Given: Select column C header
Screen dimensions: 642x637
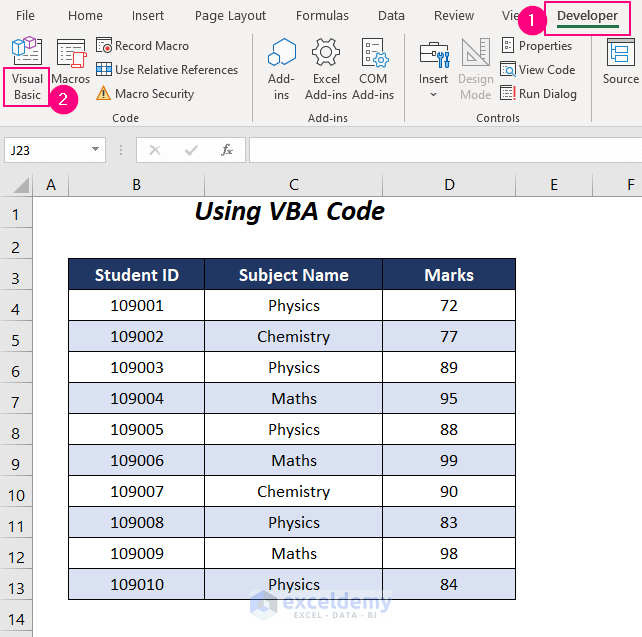Looking at the screenshot, I should tap(294, 185).
